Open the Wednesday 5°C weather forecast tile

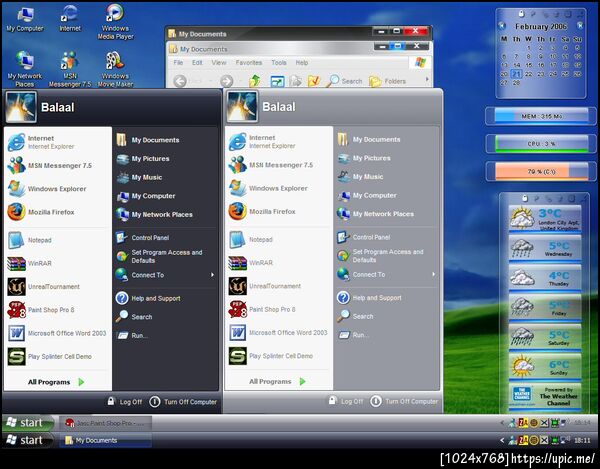click(545, 249)
